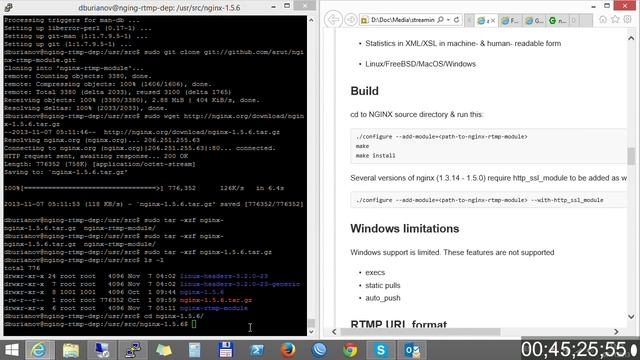The height and width of the screenshot is (360, 640).
Task: Click the Internet Explorer forward arrow
Action: tap(350, 20)
